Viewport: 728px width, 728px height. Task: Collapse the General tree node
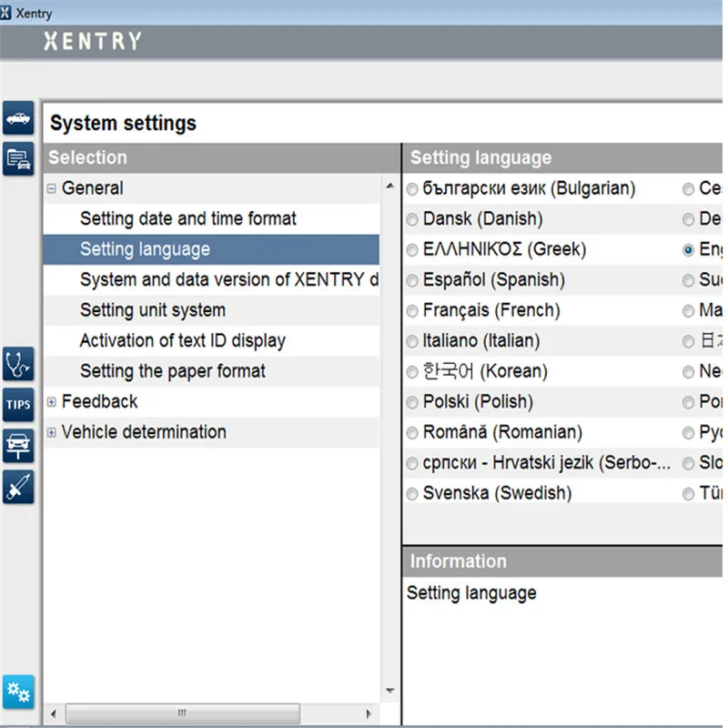pos(52,188)
